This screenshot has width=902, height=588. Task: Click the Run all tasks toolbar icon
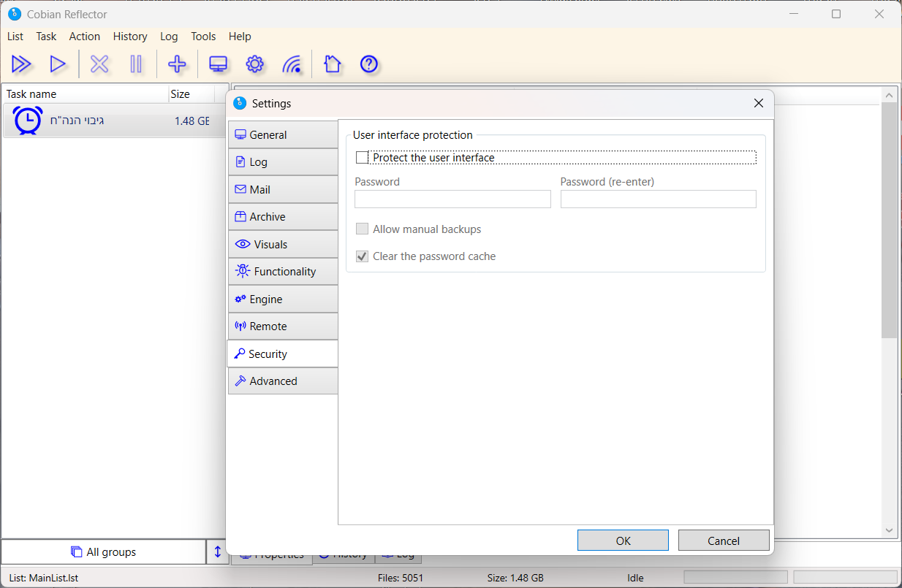[22, 64]
